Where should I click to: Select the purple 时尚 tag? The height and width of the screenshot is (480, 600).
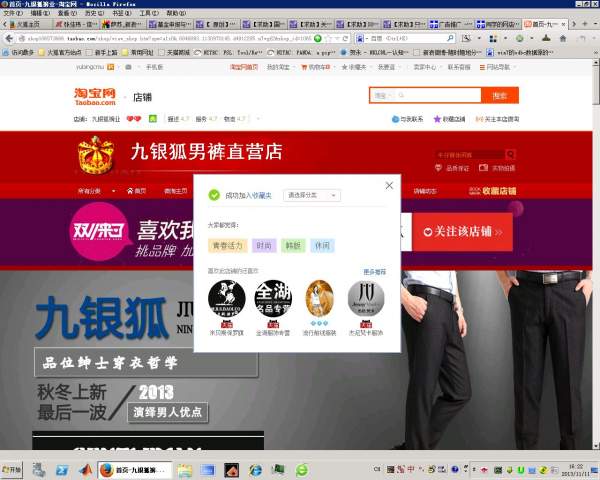(264, 246)
